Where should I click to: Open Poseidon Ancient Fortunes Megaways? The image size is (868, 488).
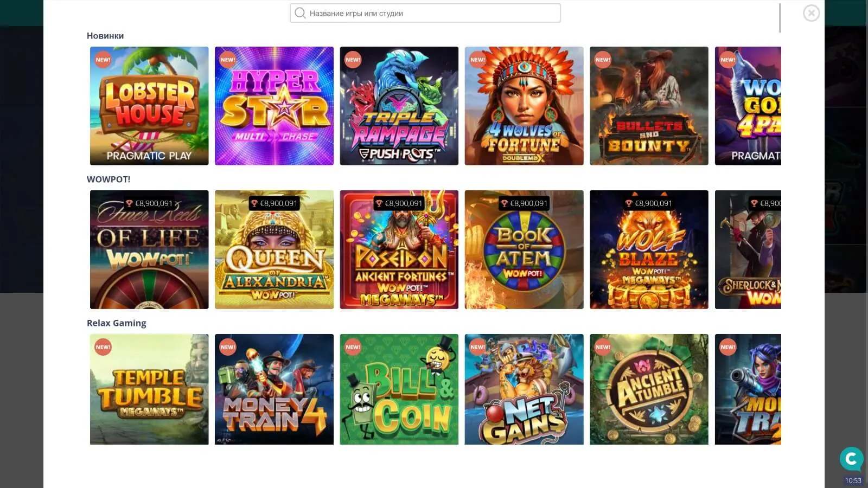[x=399, y=249]
